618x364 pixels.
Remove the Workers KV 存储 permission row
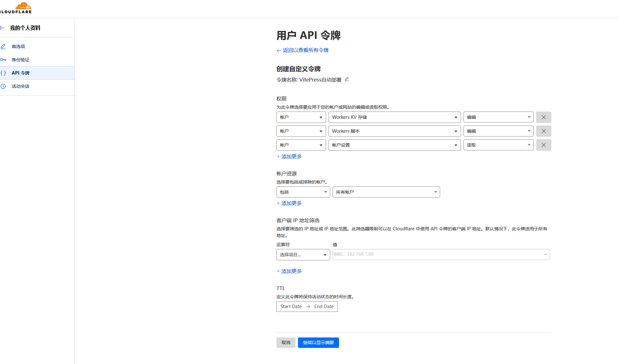pyautogui.click(x=543, y=117)
